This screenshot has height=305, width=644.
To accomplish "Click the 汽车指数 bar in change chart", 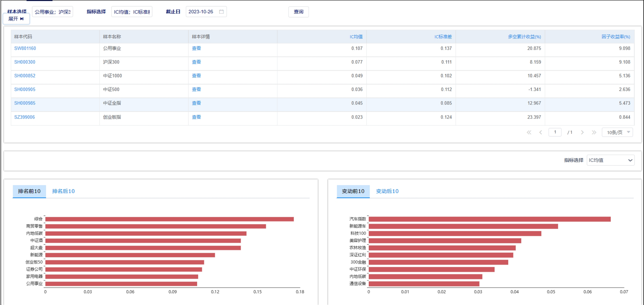I will tap(490, 219).
